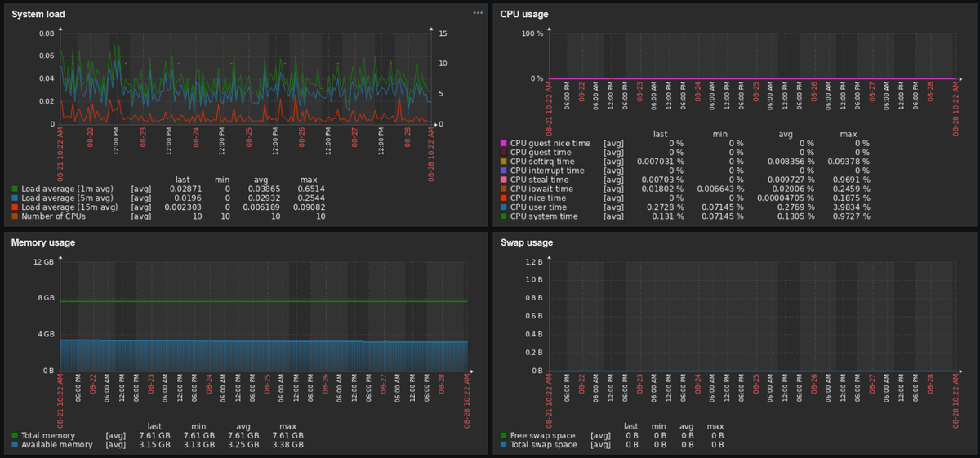The height and width of the screenshot is (458, 980).
Task: Click the 3.38 GB available memory max value
Action: [x=287, y=445]
